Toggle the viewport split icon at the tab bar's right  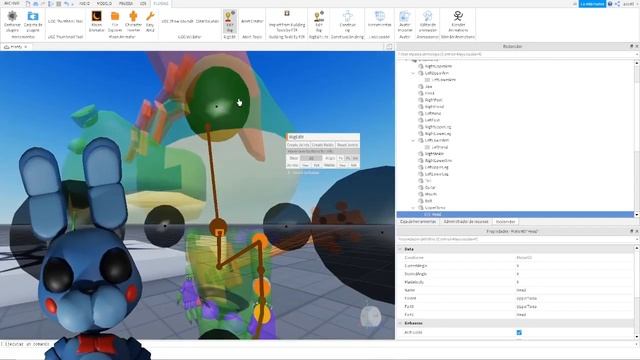389,47
